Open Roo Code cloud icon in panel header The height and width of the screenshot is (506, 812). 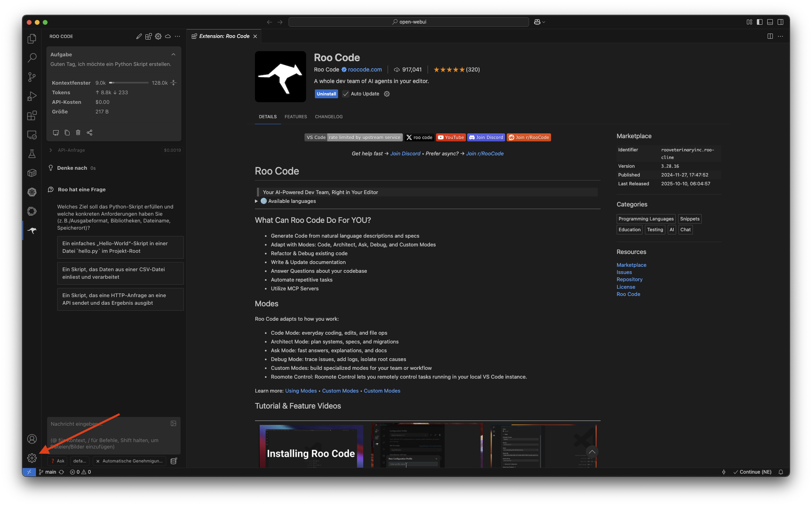click(x=168, y=36)
